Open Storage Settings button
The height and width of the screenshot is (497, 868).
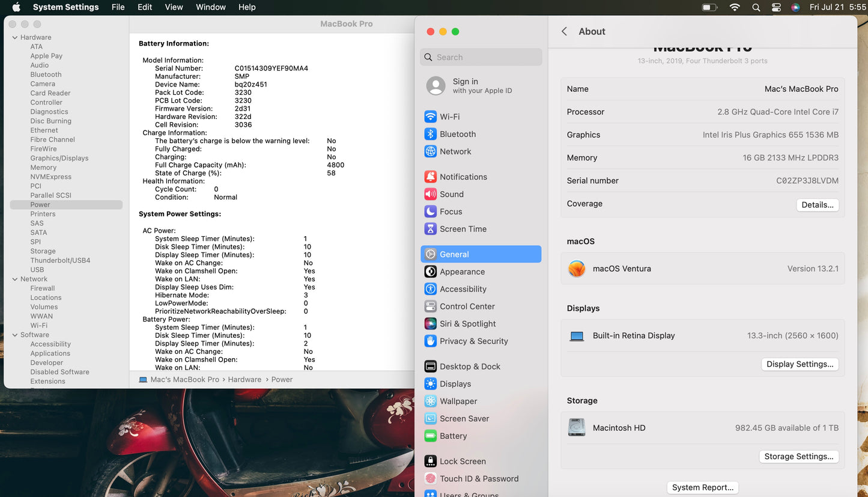click(x=799, y=457)
